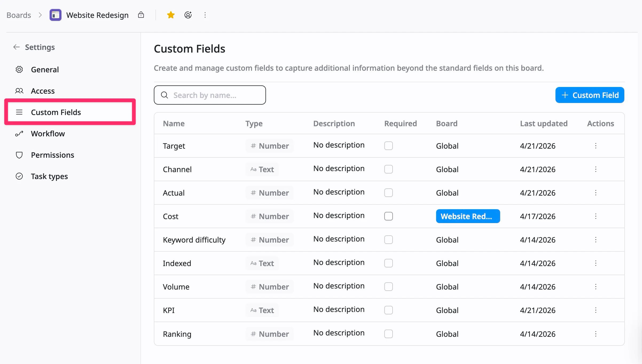Screen dimensions: 642x364
Task: Click the Last updated column header
Action: click(x=544, y=123)
